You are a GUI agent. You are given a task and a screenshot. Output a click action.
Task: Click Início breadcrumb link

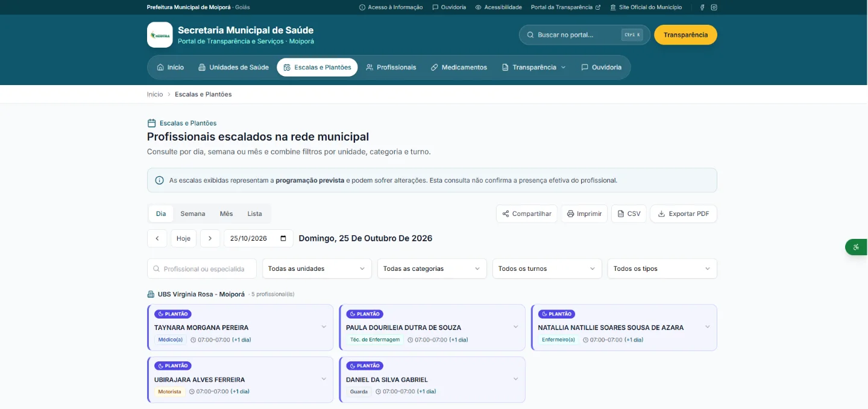[x=155, y=94]
